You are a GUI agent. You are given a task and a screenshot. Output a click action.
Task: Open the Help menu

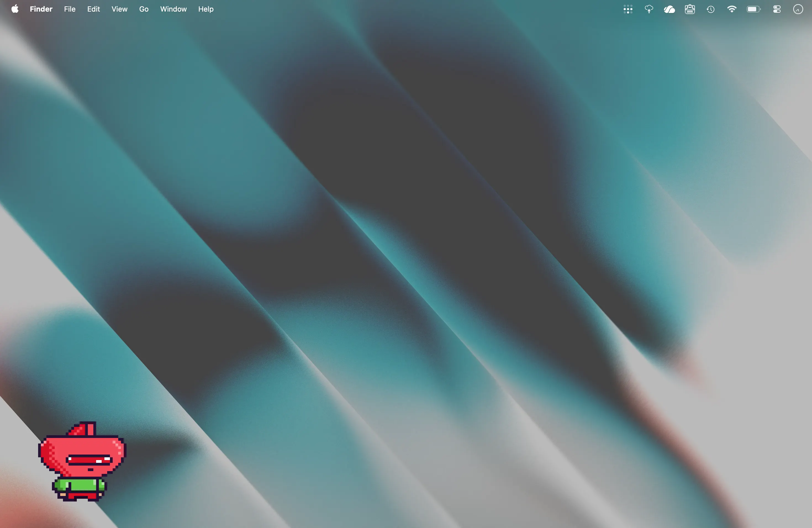coord(206,9)
